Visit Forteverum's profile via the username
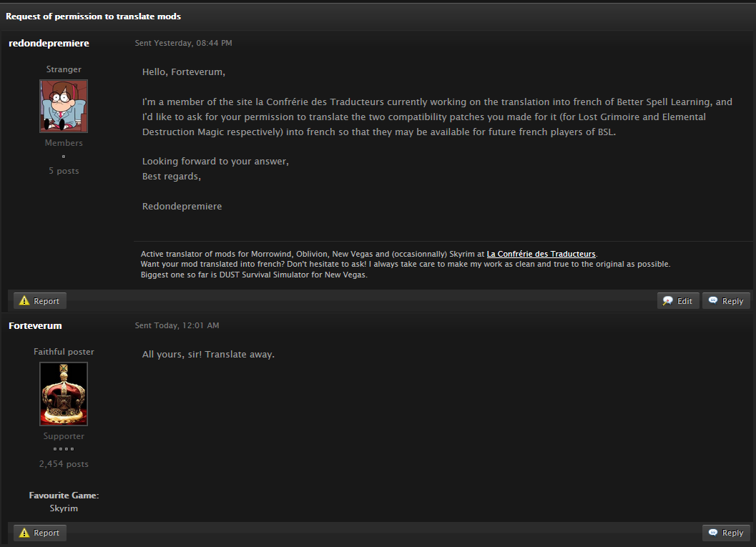The height and width of the screenshot is (547, 756). [x=35, y=326]
